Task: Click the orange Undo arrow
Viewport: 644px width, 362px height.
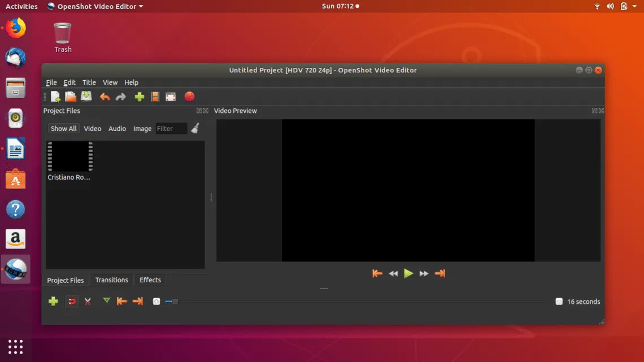Action: [105, 97]
